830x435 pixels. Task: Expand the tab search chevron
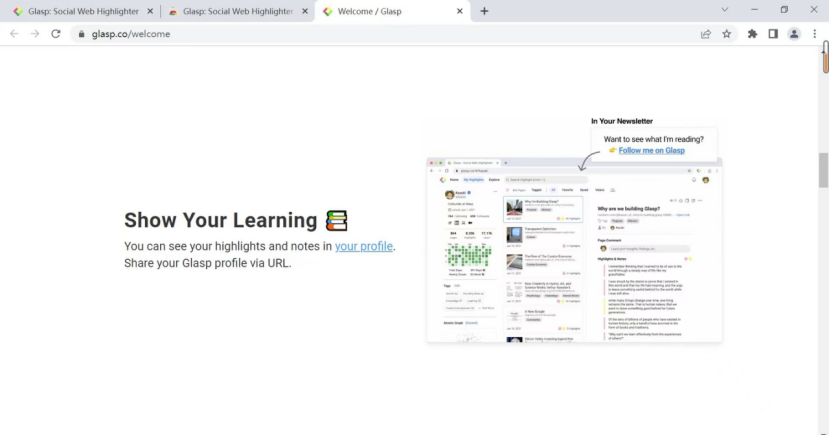click(x=725, y=10)
